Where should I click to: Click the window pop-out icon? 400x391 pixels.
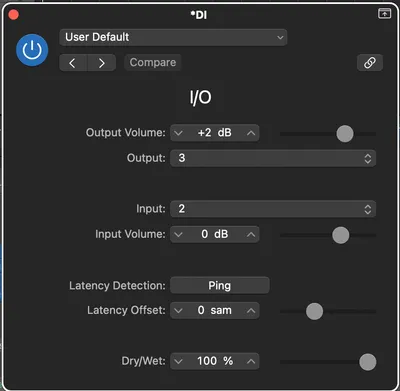384,14
